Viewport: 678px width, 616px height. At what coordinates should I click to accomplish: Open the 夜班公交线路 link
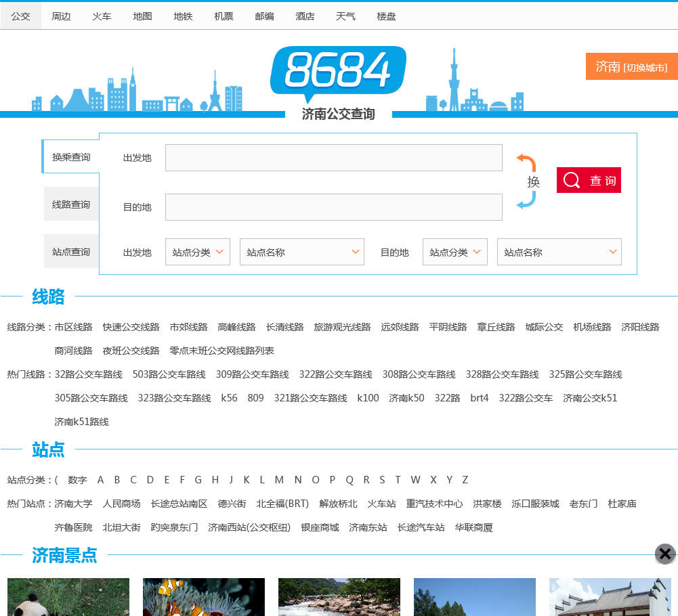click(131, 351)
